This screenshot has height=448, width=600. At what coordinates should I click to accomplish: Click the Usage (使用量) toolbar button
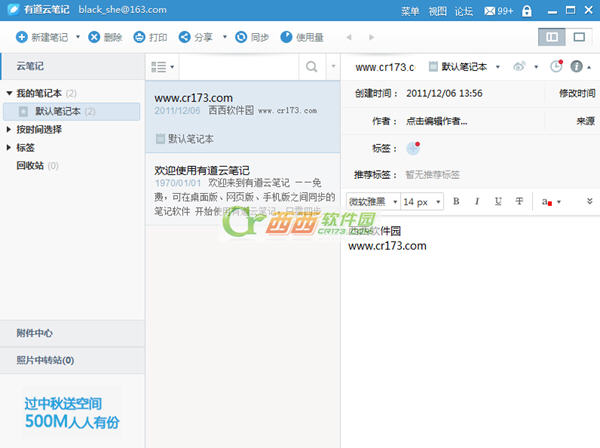pos(302,37)
